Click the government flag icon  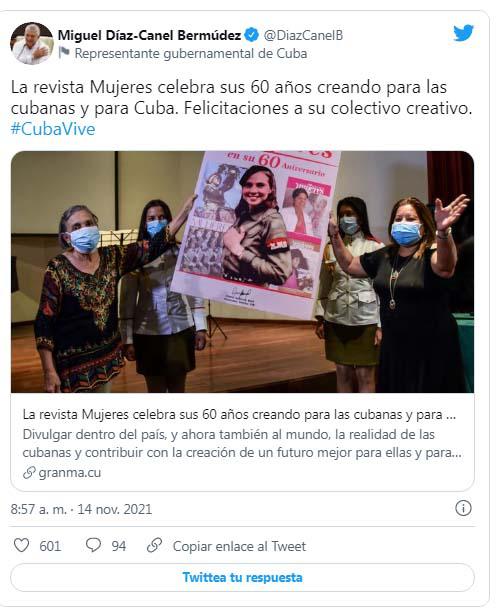click(64, 53)
